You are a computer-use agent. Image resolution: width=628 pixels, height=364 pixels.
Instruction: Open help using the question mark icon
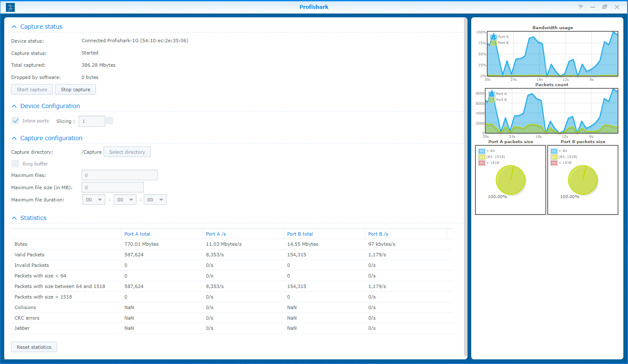click(x=581, y=7)
